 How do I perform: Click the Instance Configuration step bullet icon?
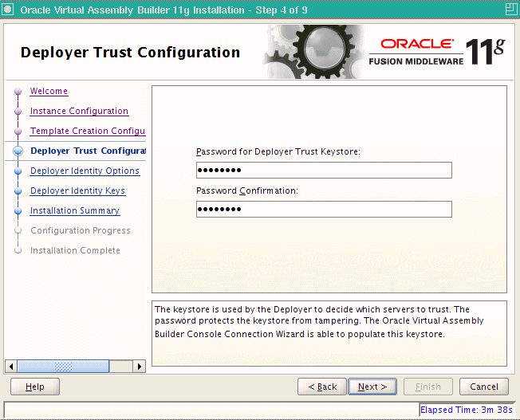click(18, 112)
